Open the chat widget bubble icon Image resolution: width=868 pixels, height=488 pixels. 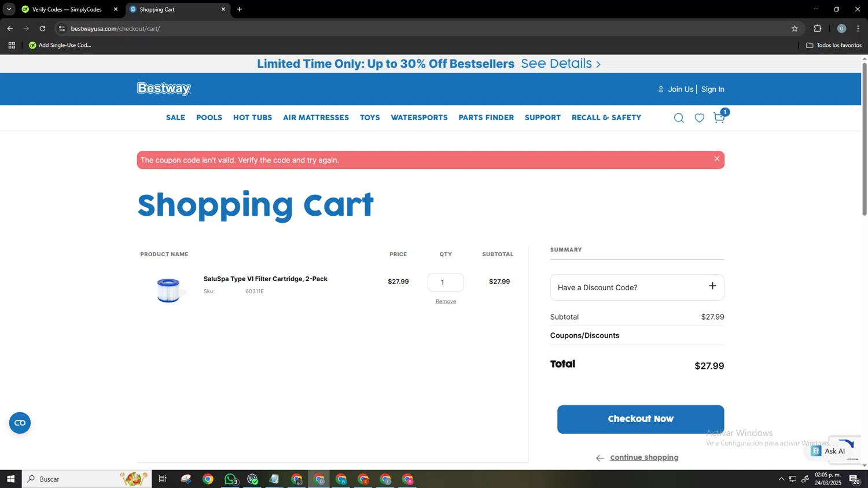pos(20,423)
